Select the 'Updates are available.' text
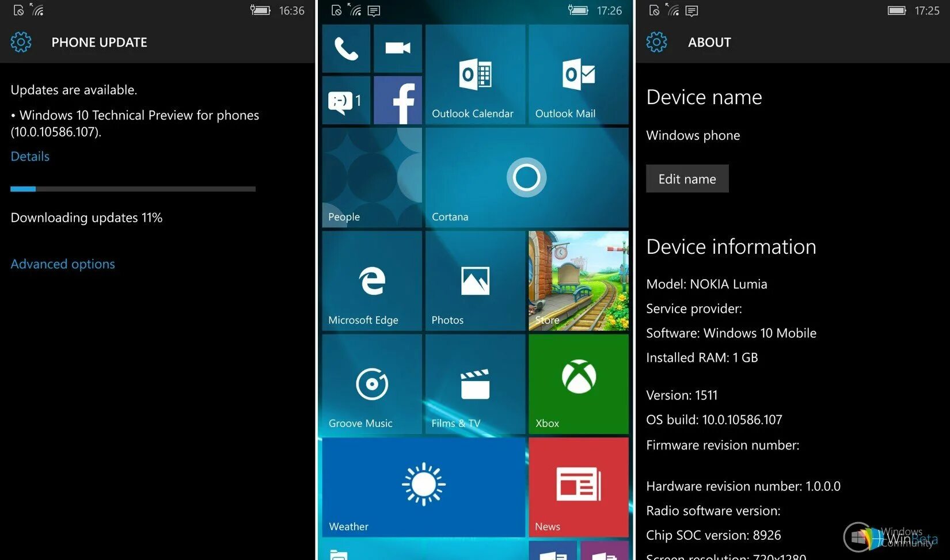This screenshot has width=950, height=560. coord(74,90)
